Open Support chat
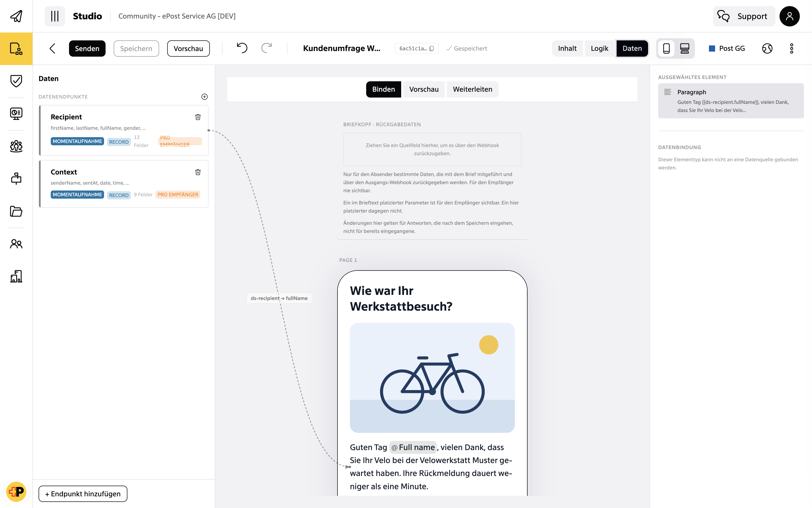 pyautogui.click(x=744, y=16)
